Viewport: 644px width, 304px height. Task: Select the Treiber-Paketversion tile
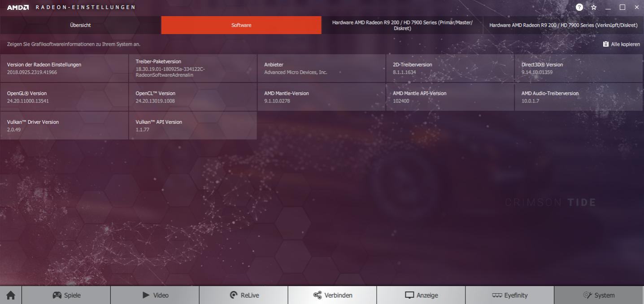(193, 68)
